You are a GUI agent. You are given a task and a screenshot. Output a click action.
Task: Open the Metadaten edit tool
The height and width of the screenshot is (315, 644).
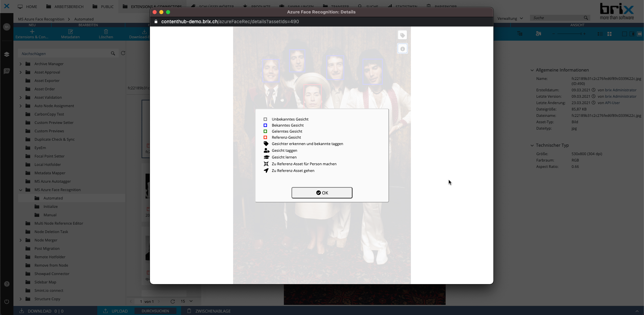[70, 34]
